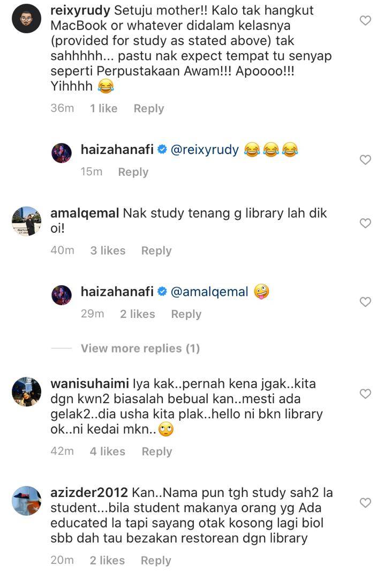The width and height of the screenshot is (392, 579).
Task: Reply to azizder2012's comment
Action: (156, 561)
